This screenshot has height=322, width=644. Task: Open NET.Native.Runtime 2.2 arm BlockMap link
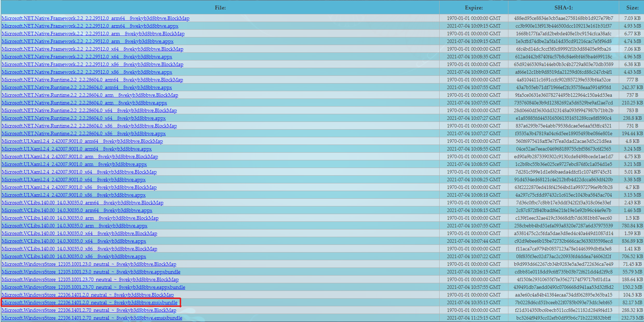click(x=90, y=95)
